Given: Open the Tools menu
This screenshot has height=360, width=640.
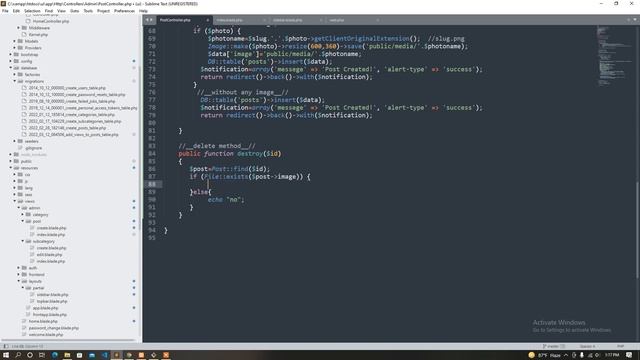Looking at the screenshot, I should pyautogui.click(x=88, y=11).
